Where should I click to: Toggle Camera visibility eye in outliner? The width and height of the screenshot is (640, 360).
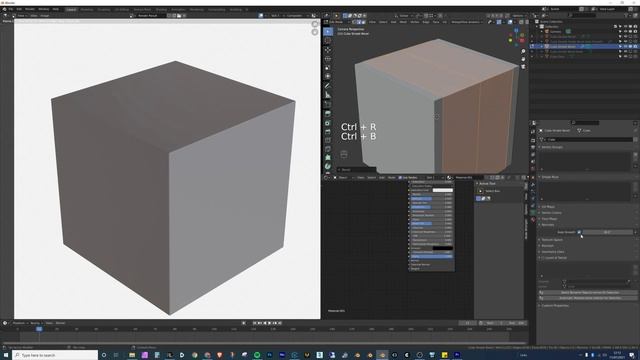pos(625,31)
